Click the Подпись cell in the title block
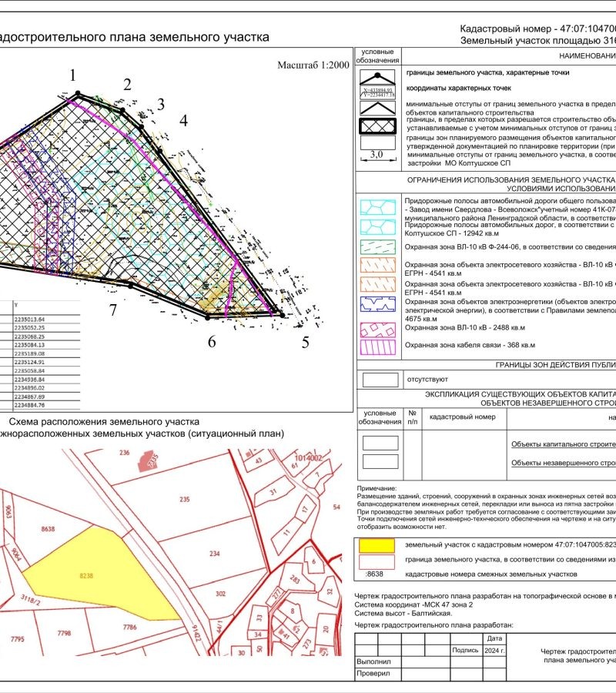This screenshot has width=616, height=693. click(x=465, y=650)
